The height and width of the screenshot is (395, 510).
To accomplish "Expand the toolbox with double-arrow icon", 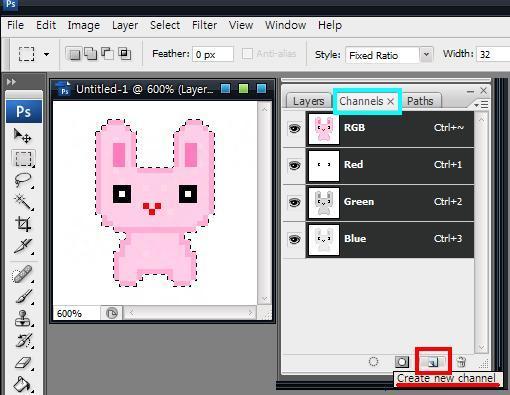I will coord(11,82).
